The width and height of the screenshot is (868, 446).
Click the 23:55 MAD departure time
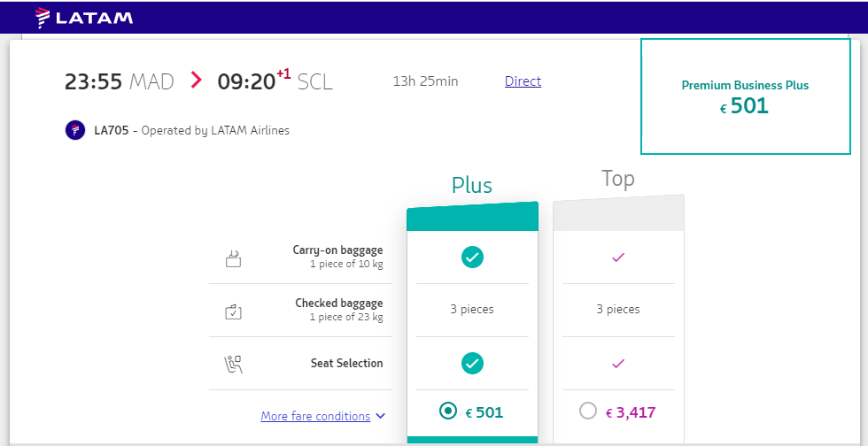[120, 82]
